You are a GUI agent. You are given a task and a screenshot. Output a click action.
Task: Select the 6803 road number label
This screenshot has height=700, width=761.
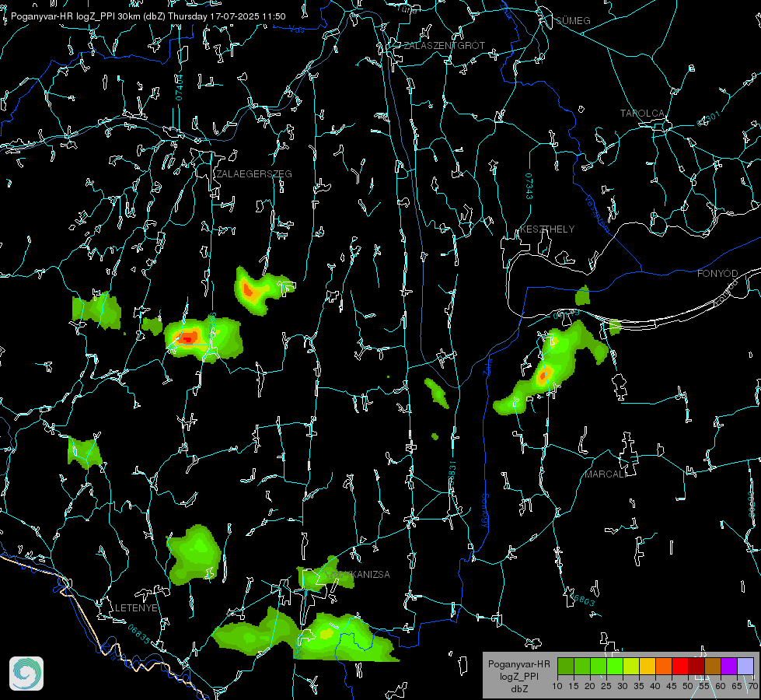click(583, 600)
